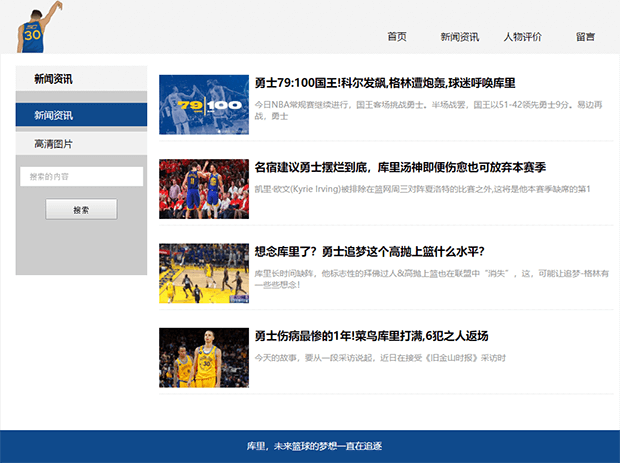Click footer text 库里，未来篮球的梦想一直在追逐
Image resolution: width=620 pixels, height=463 pixels.
pyautogui.click(x=314, y=446)
